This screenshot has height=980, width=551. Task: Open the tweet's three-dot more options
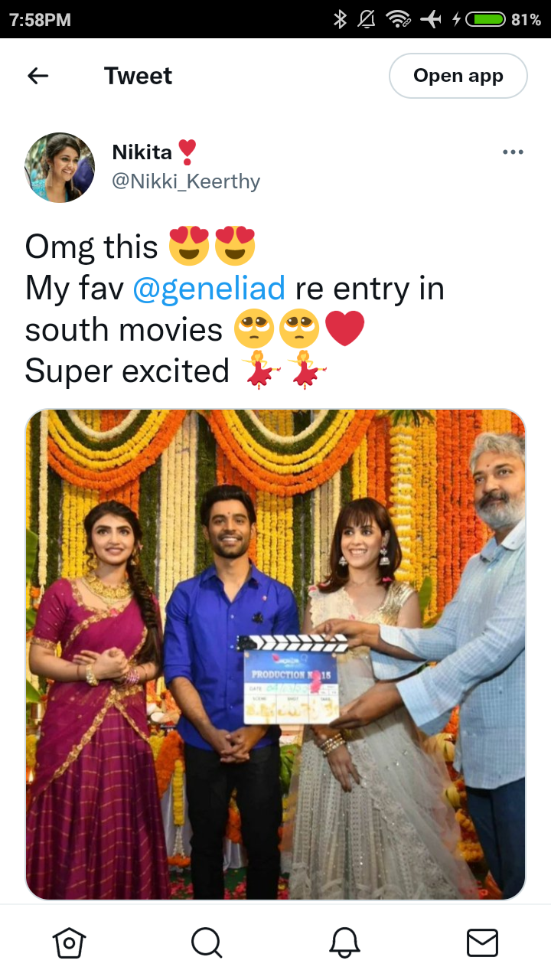click(513, 152)
